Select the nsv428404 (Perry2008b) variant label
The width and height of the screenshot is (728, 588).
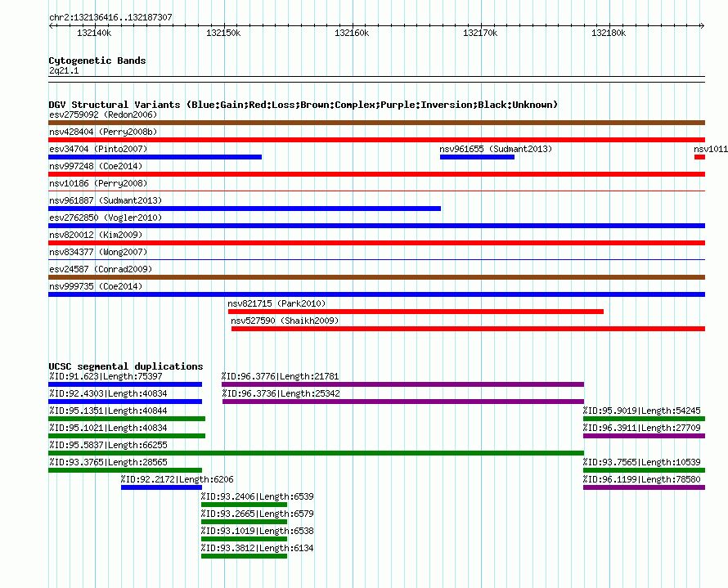pos(103,132)
